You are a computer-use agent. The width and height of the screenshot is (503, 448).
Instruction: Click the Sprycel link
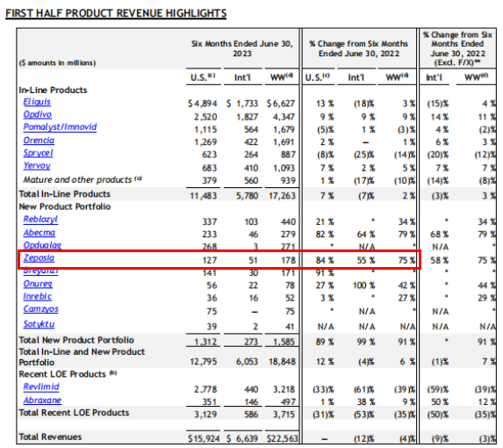[38, 153]
